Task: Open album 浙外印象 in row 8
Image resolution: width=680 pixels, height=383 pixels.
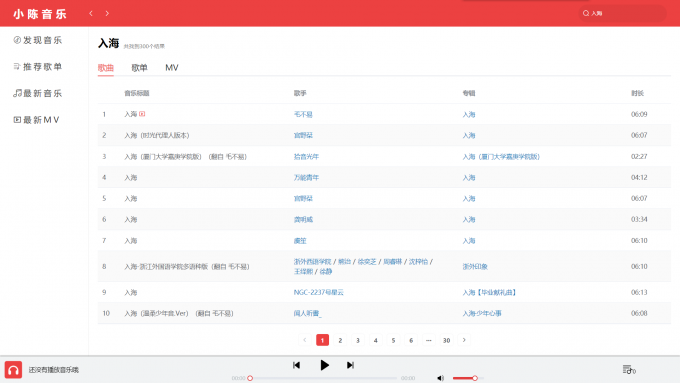Action: [x=475, y=266]
